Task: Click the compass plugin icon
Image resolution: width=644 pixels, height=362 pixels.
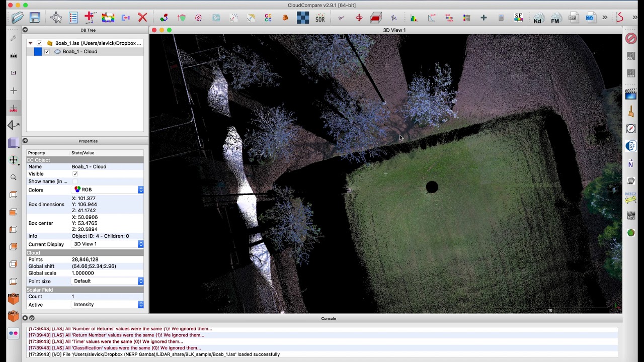Action: 631,129
